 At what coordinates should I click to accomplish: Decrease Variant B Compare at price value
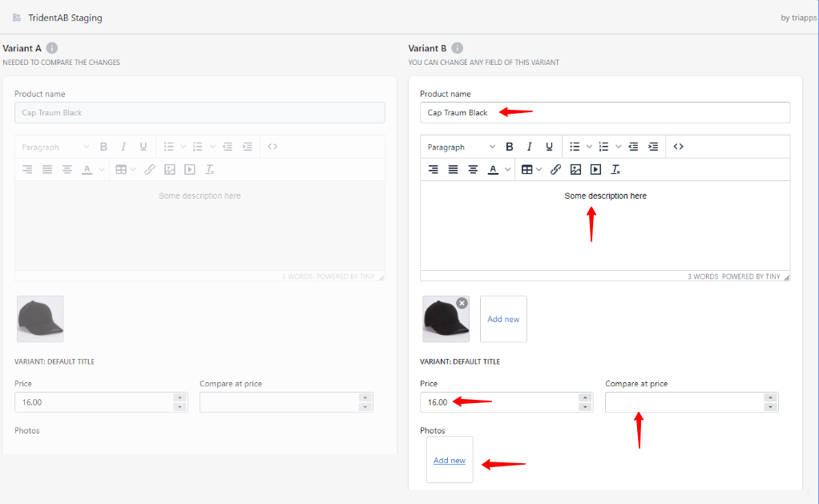coord(770,407)
